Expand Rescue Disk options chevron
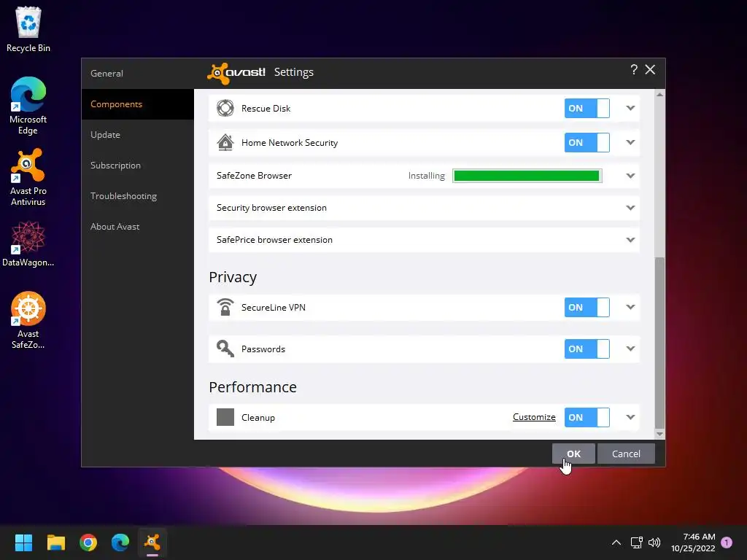Image resolution: width=747 pixels, height=560 pixels. click(630, 108)
